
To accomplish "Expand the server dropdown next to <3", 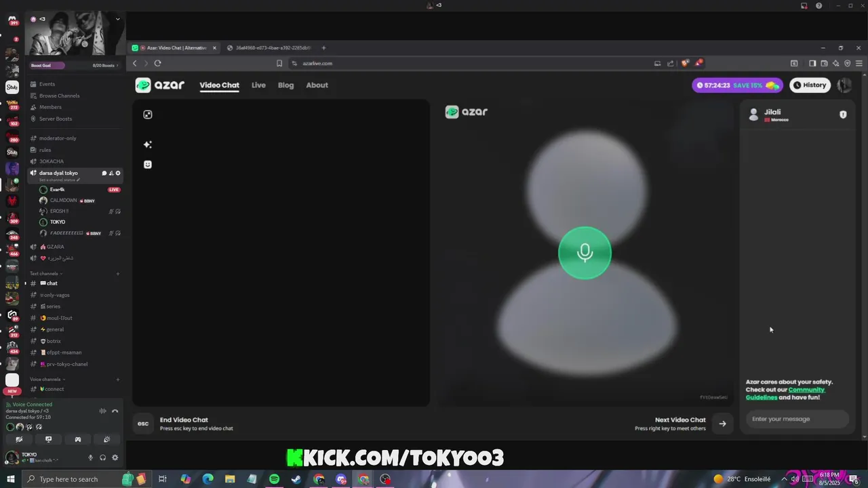I will [x=117, y=19].
